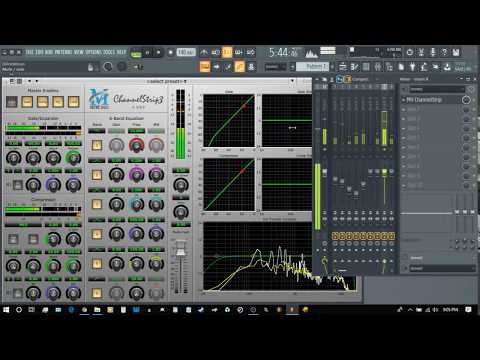Open the select presets dropdown in plugin

(167, 81)
